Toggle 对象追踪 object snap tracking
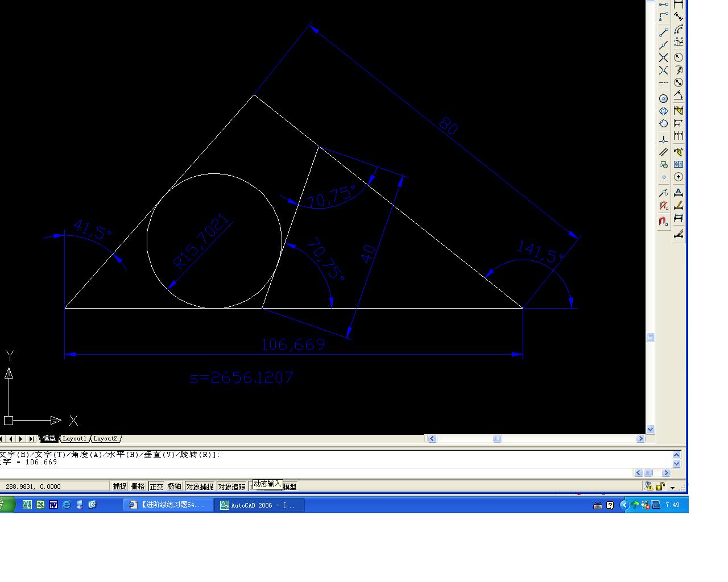Image resolution: width=728 pixels, height=582 pixels. pyautogui.click(x=231, y=487)
